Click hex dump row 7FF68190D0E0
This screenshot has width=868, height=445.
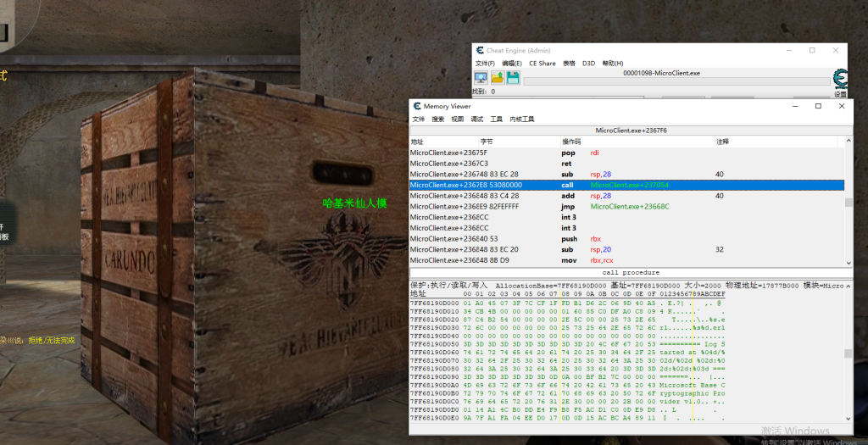coord(567,418)
